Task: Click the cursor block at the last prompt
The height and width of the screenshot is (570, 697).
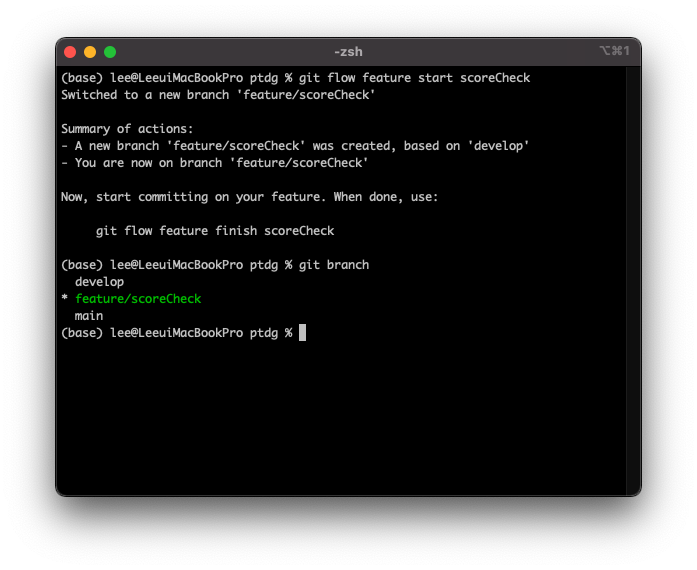Action: click(x=302, y=333)
